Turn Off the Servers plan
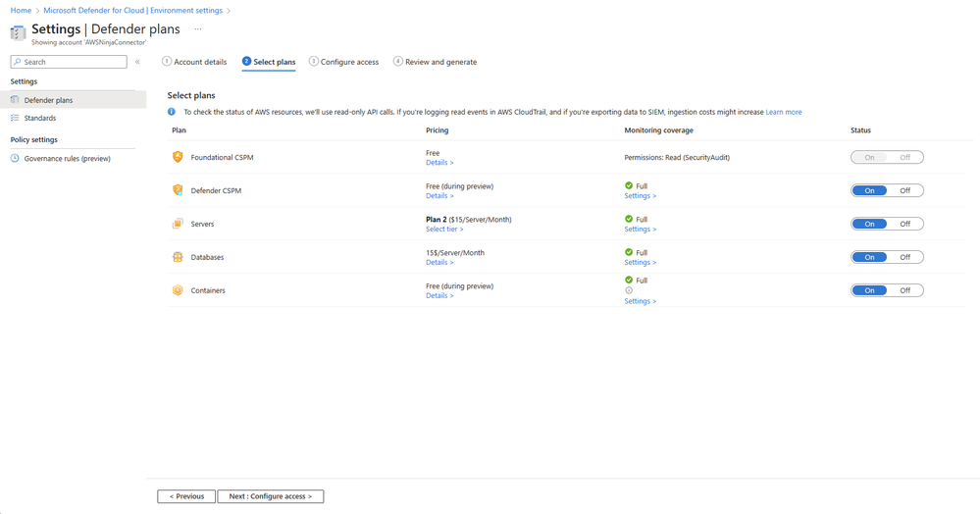980x514 pixels. click(904, 224)
